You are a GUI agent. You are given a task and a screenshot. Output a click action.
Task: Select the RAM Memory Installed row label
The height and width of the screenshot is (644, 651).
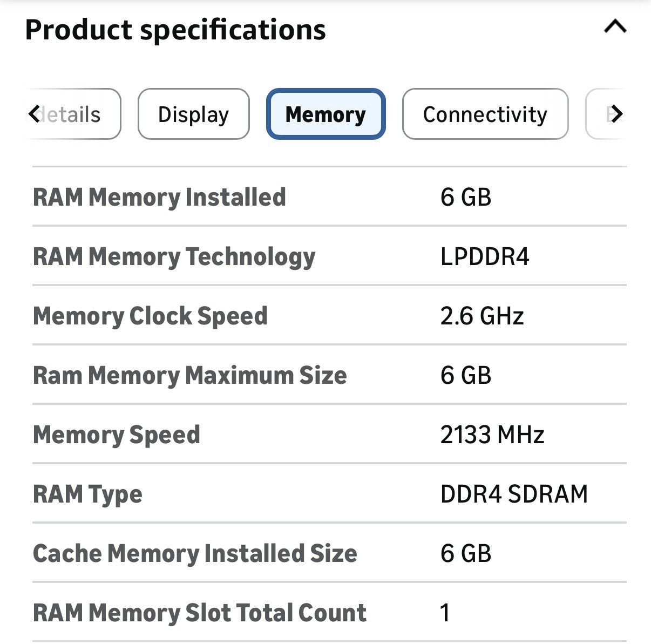click(159, 197)
